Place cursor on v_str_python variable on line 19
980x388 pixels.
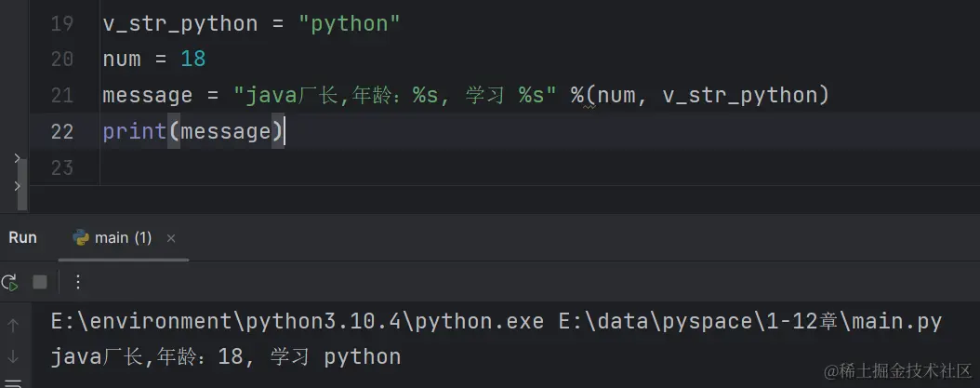[180, 24]
